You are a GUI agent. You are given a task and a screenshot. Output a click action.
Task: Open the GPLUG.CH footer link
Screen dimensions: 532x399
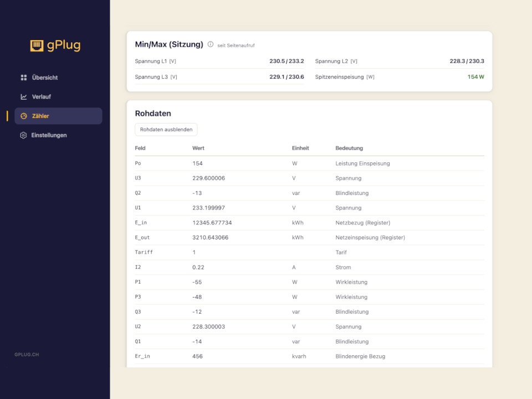[x=27, y=355]
